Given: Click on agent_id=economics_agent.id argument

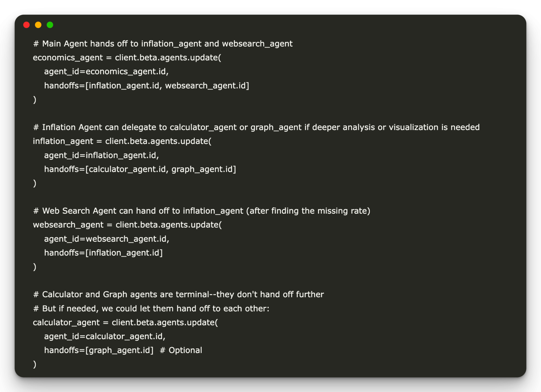Looking at the screenshot, I should click(x=106, y=71).
